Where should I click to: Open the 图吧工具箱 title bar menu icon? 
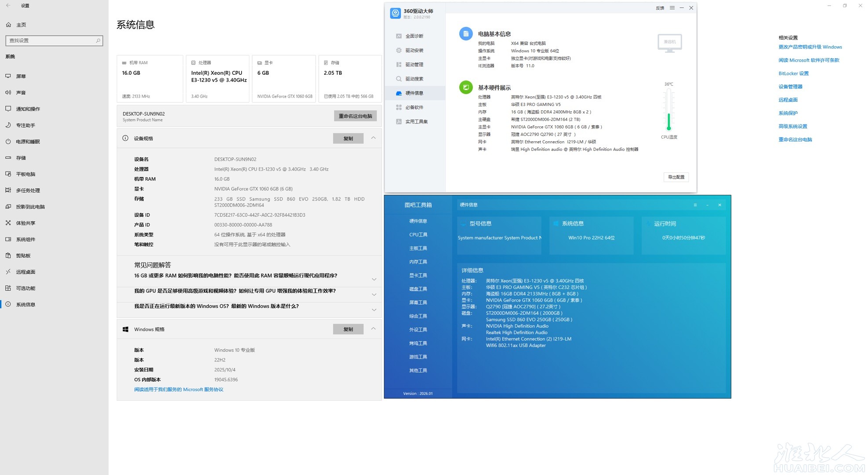[x=695, y=205]
